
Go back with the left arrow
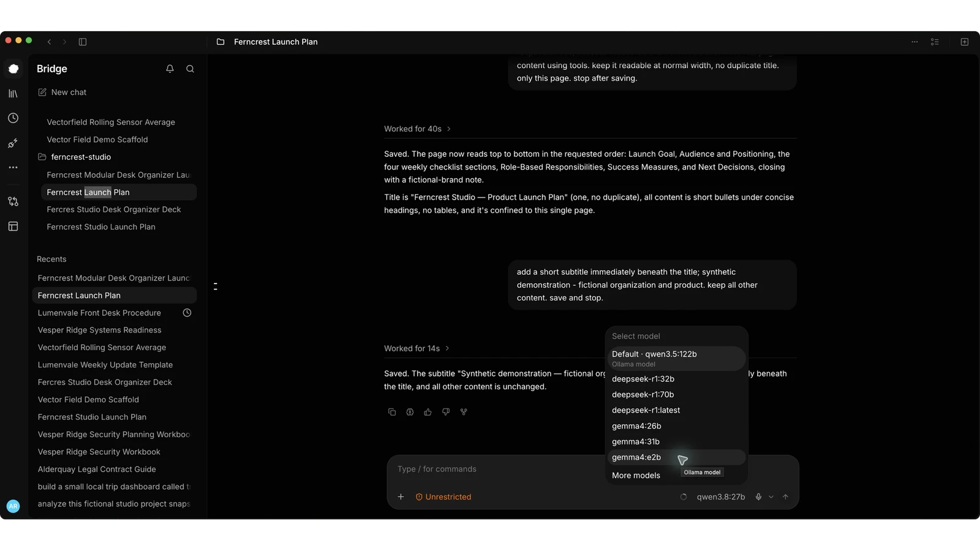tap(49, 42)
